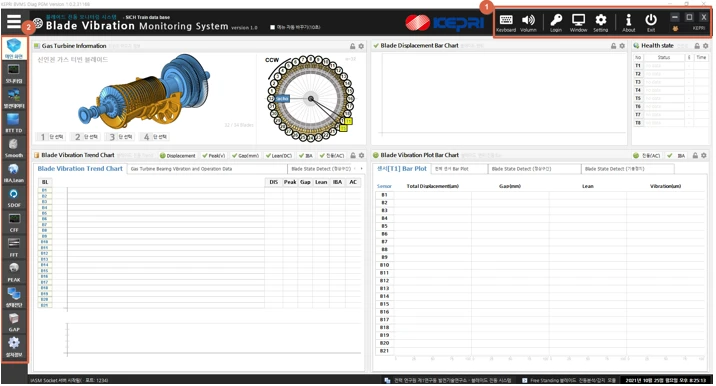Open the on-screen Keyboard tool

click(x=505, y=23)
